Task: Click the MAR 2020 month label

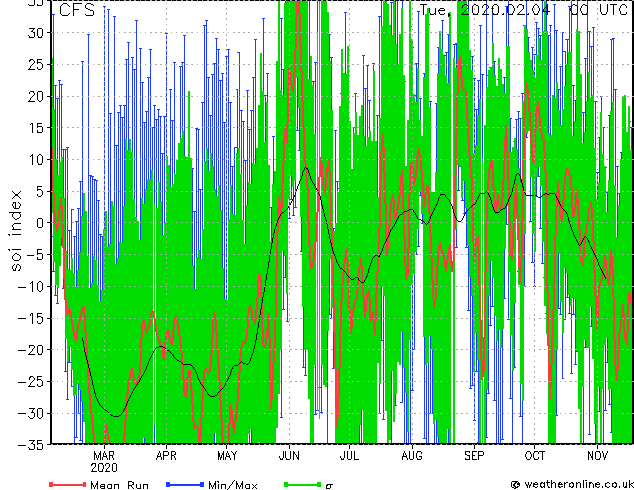Action: click(104, 462)
